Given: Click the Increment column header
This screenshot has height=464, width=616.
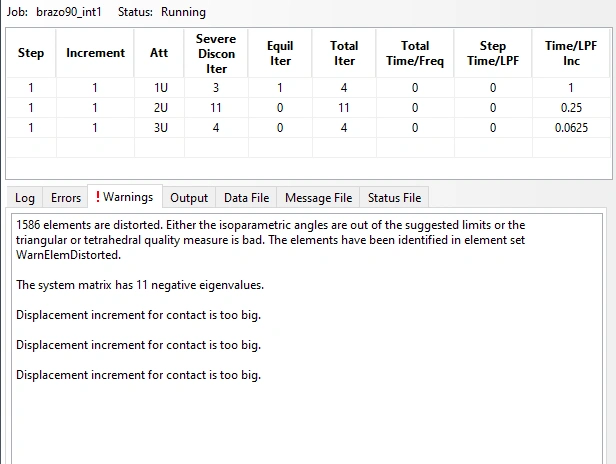Looking at the screenshot, I should 95,53.
